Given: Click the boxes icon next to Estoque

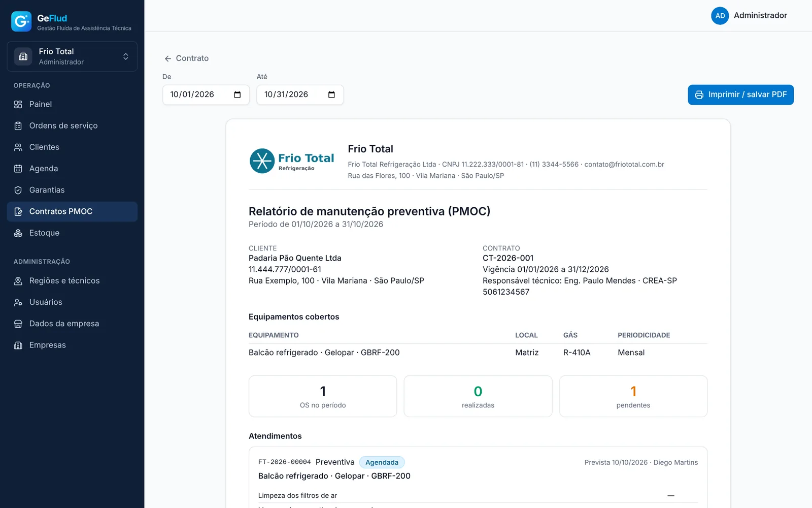Looking at the screenshot, I should click(18, 233).
